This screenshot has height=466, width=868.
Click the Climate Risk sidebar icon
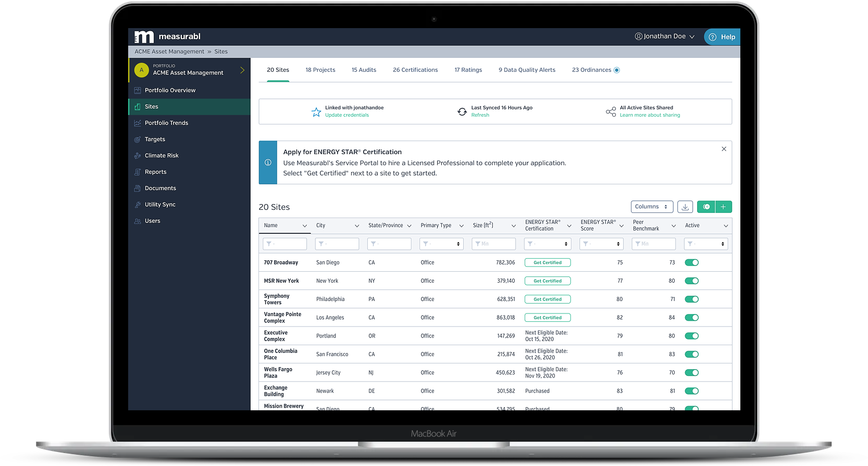[138, 156]
